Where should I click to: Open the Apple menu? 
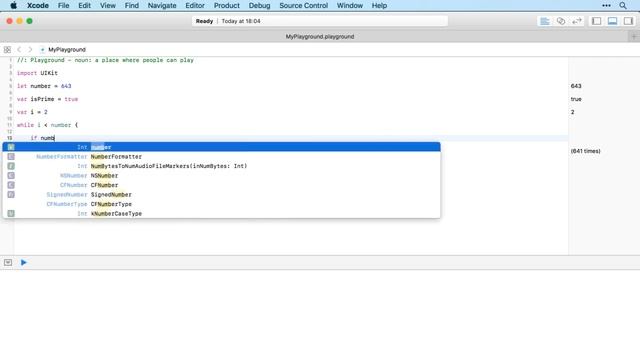tap(13, 6)
